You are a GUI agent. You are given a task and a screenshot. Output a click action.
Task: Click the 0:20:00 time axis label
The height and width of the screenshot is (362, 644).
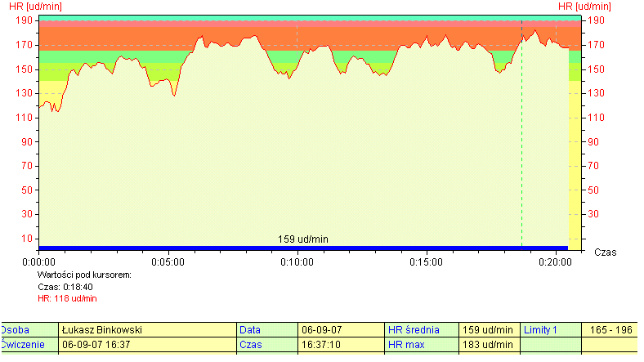pos(555,262)
